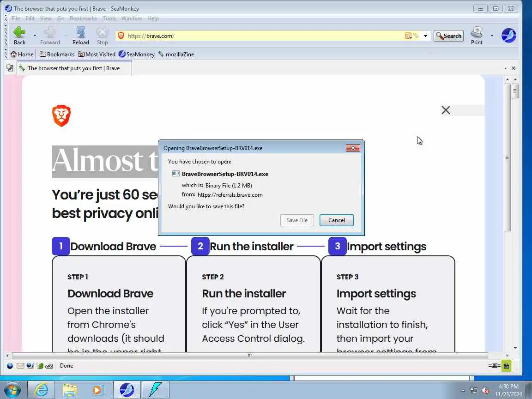Viewport: 532px width, 399px height.
Task: Show hidden system tray icons
Action: (463, 391)
